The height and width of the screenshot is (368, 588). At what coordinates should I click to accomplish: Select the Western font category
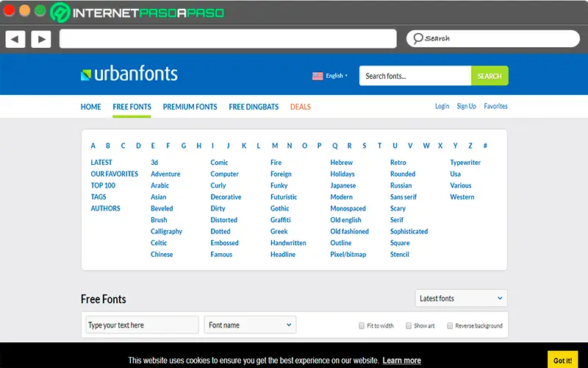462,197
